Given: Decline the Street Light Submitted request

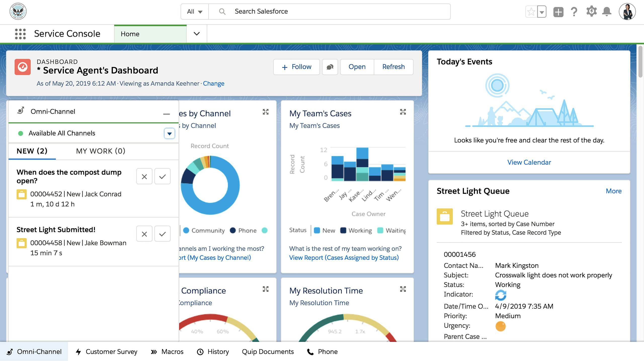Looking at the screenshot, I should pos(144,234).
